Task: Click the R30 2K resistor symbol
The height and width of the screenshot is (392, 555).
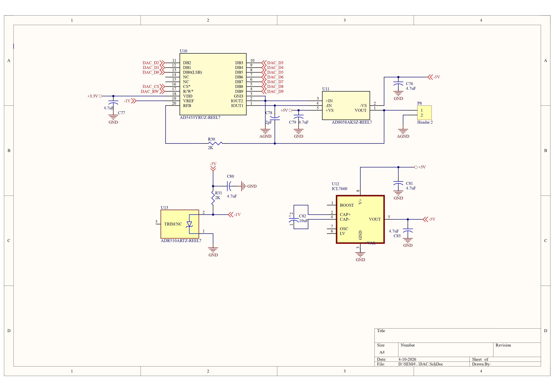Action: tap(215, 144)
